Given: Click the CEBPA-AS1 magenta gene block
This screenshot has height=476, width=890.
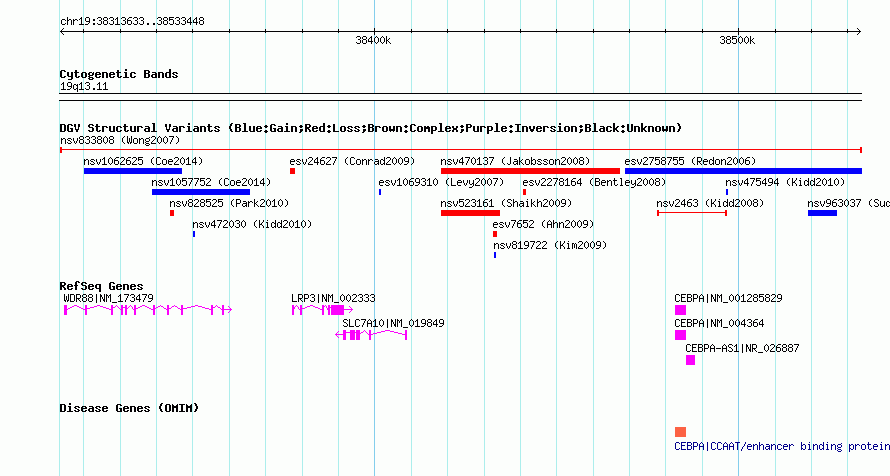Looking at the screenshot, I should (x=690, y=360).
